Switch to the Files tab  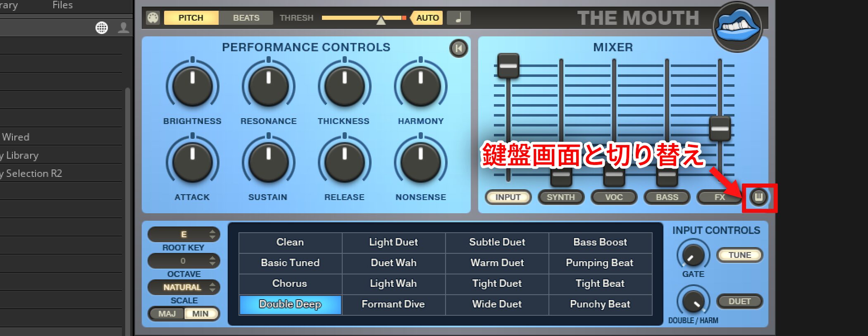pyautogui.click(x=62, y=5)
